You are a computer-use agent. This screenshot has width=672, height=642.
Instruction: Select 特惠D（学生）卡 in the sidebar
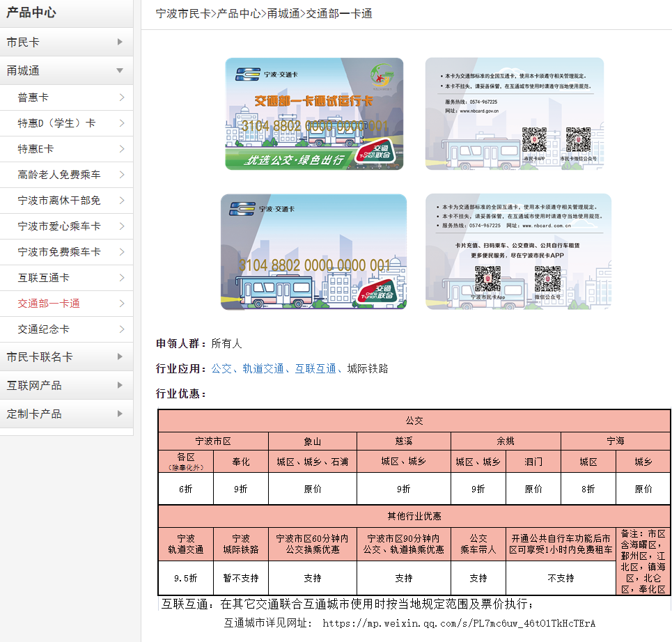(66, 123)
